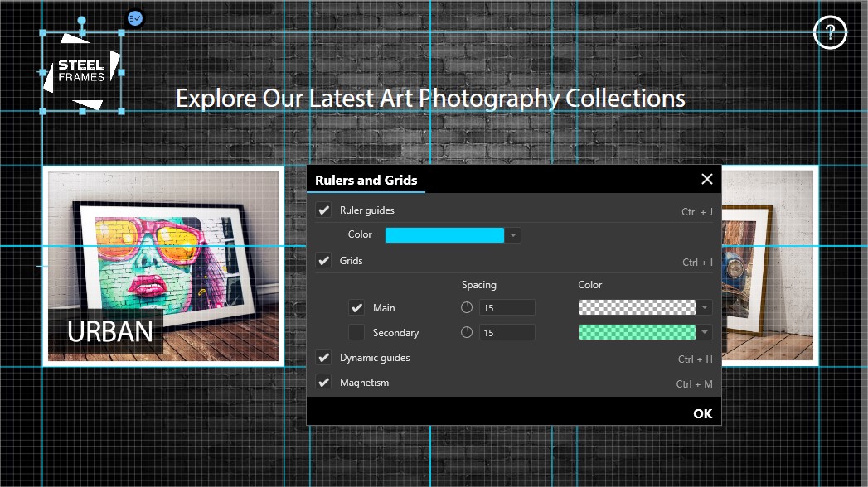Viewport: 868px width, 487px height.
Task: Select the Rulers and Grids tab title
Action: [366, 181]
